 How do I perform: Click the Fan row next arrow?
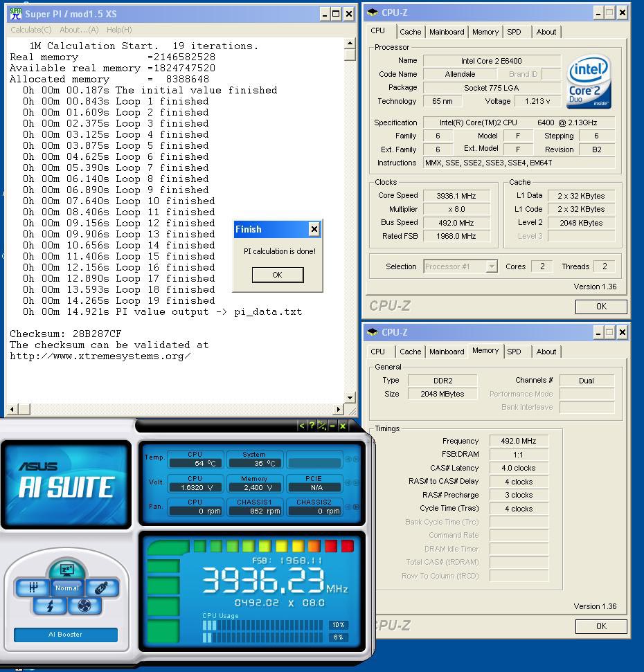[356, 507]
